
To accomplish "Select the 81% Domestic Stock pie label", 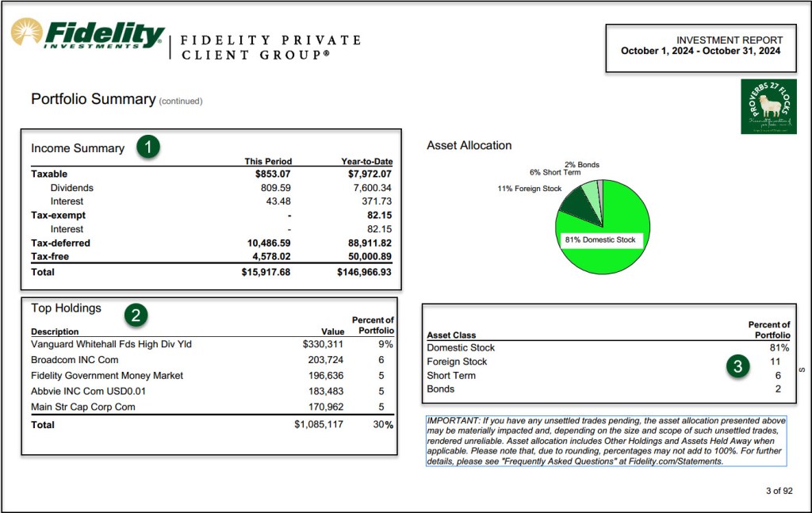I will pyautogui.click(x=599, y=239).
